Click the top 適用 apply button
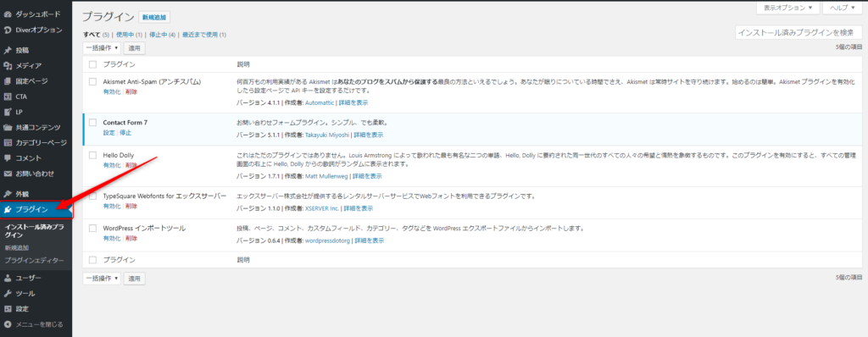The image size is (868, 337). click(x=135, y=48)
